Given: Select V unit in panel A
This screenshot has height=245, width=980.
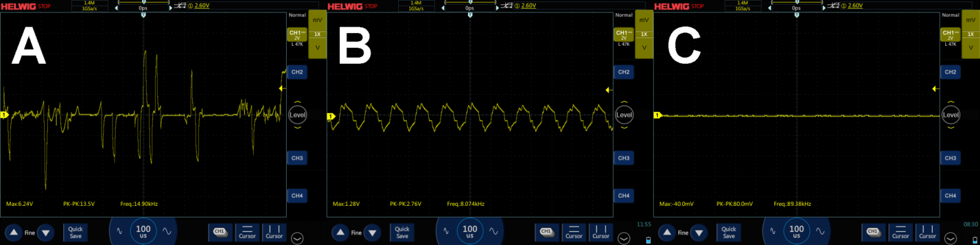Looking at the screenshot, I should point(317,48).
